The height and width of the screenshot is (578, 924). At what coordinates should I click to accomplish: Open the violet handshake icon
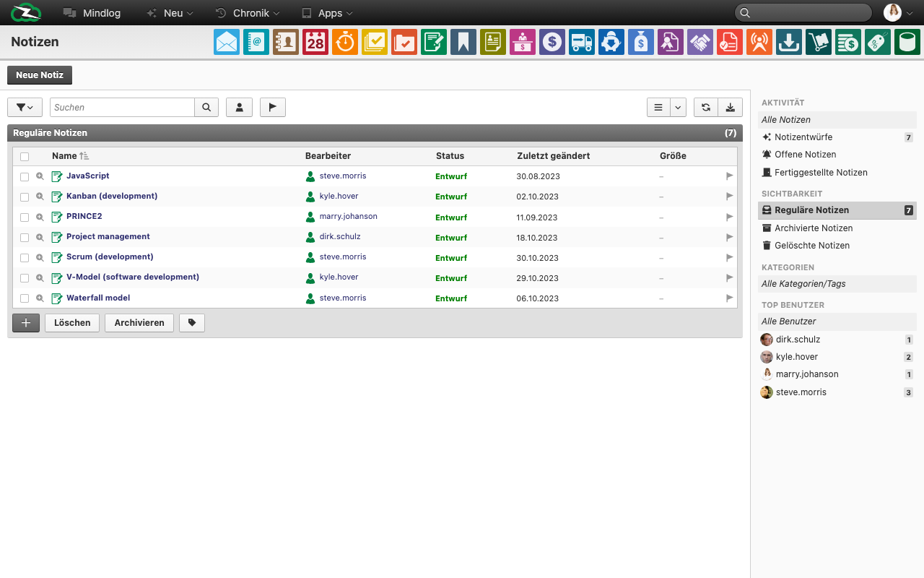coord(700,42)
